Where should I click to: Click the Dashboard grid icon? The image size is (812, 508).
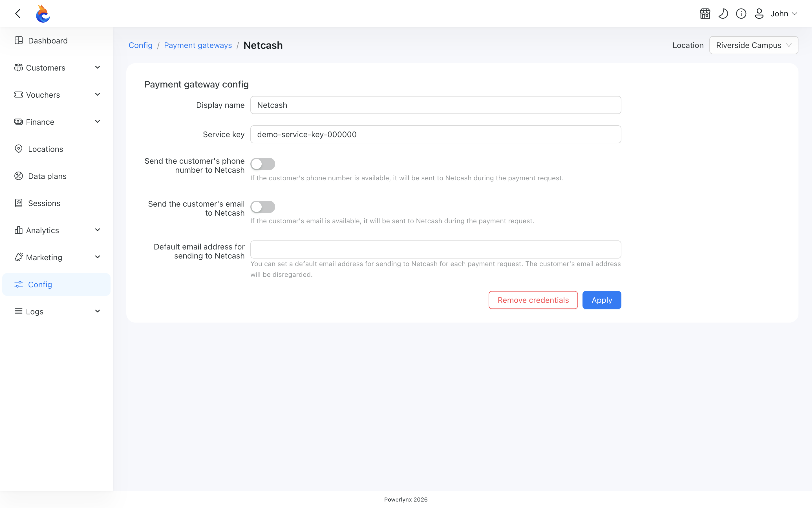pyautogui.click(x=19, y=40)
